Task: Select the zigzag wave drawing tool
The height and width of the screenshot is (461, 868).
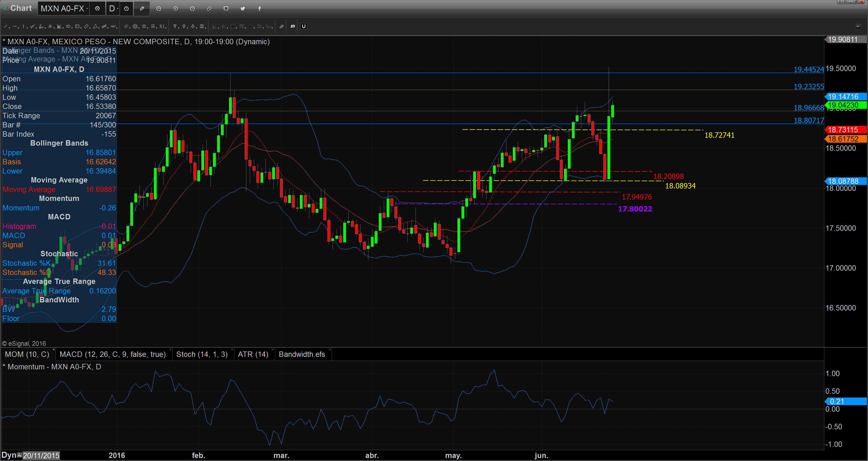Action: pos(32,26)
